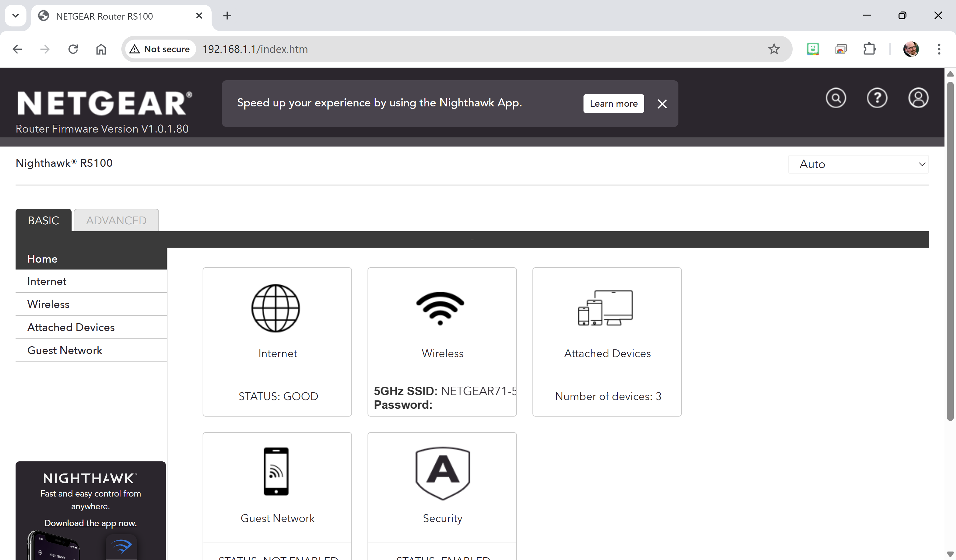Click the Router Firmware Version text
956x560 pixels.
click(102, 129)
